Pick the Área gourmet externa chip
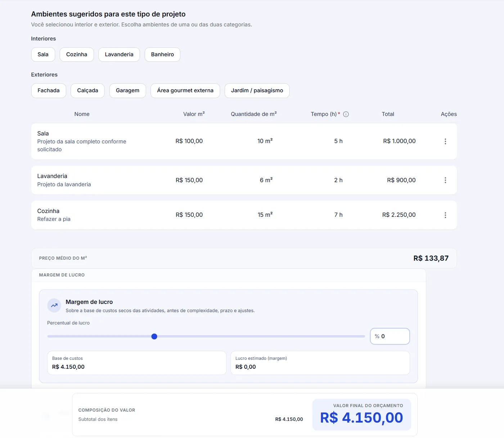Image resolution: width=504 pixels, height=438 pixels. (x=185, y=90)
